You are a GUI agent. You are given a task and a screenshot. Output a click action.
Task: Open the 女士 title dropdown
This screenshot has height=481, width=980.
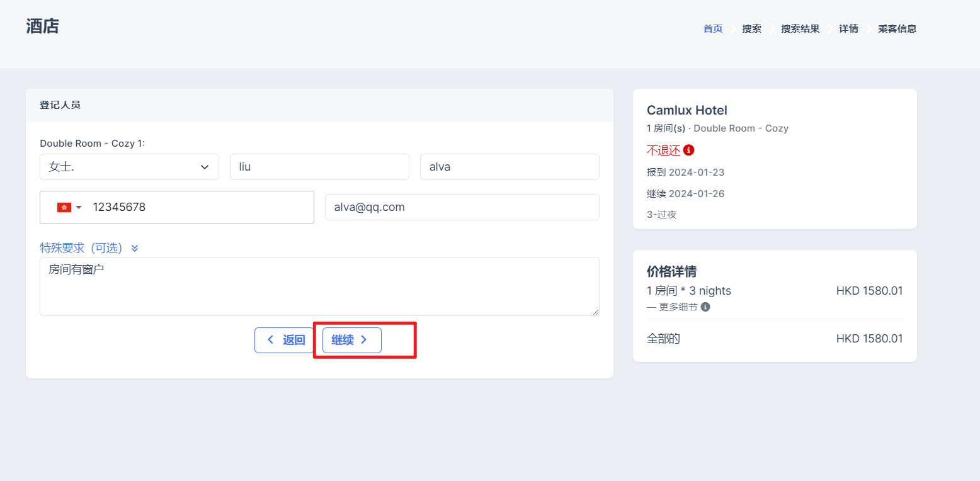(x=129, y=167)
